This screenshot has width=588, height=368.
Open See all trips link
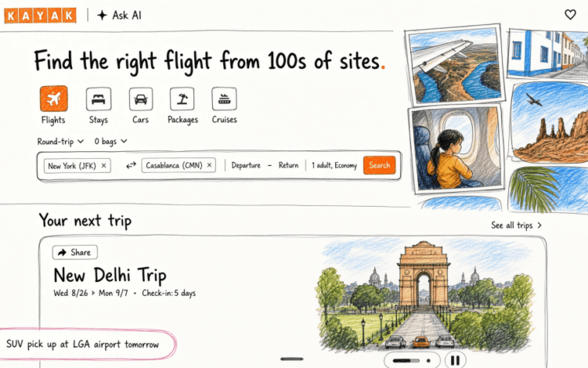[x=516, y=225]
